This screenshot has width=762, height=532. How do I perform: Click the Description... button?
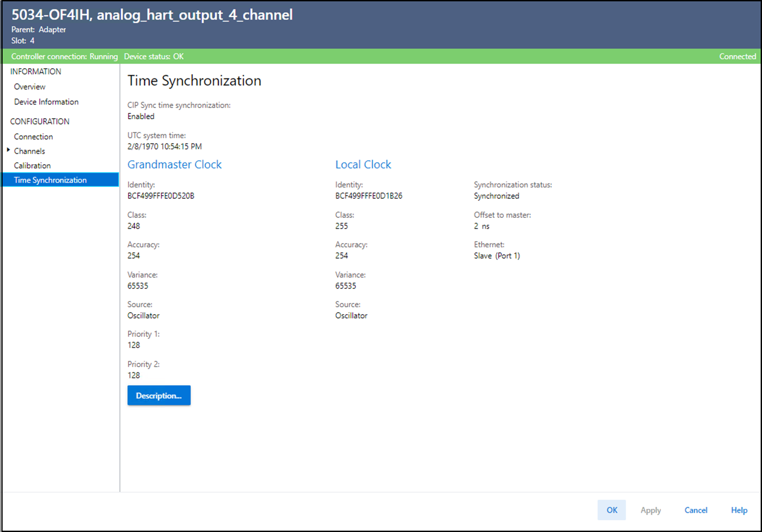click(159, 395)
